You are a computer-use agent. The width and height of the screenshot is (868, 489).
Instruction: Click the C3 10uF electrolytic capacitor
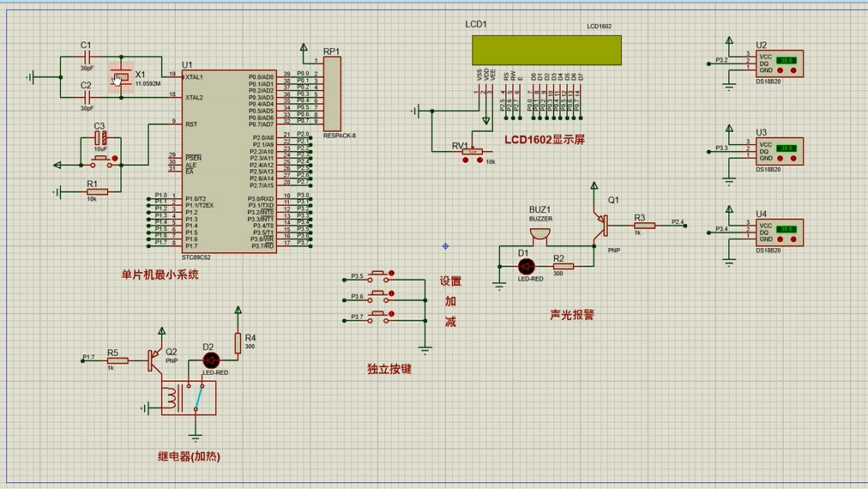point(100,137)
